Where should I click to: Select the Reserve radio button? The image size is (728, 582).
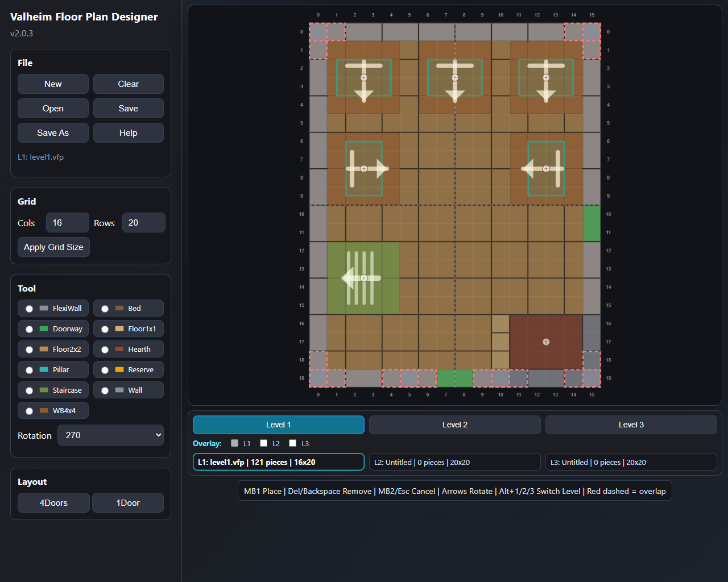click(x=105, y=370)
